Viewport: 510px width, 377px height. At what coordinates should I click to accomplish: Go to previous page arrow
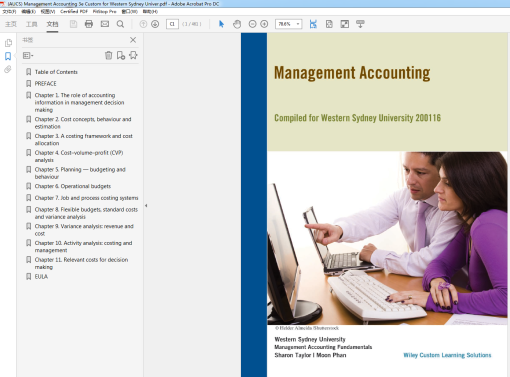(x=143, y=24)
